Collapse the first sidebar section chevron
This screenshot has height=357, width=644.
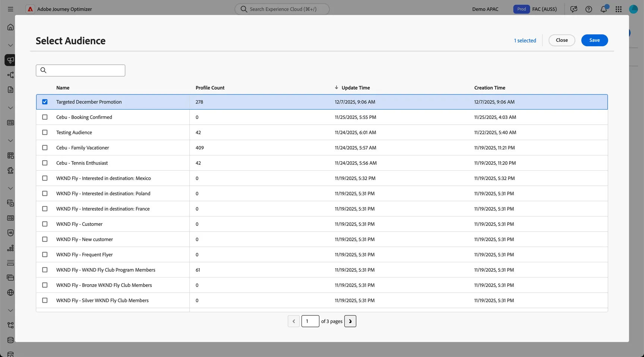[x=10, y=45]
